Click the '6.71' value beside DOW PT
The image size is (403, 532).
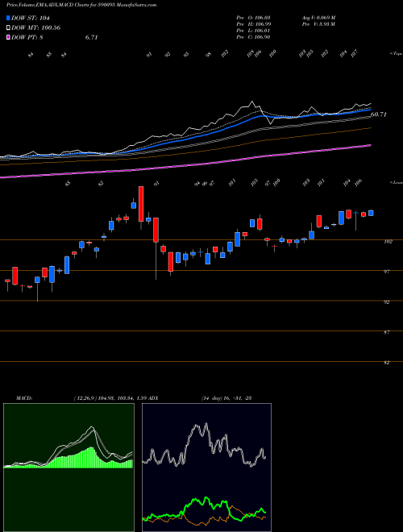coord(91,37)
